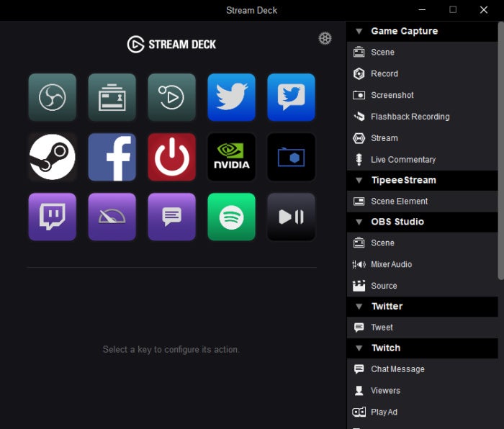Collapse the OBS Studio category

359,222
